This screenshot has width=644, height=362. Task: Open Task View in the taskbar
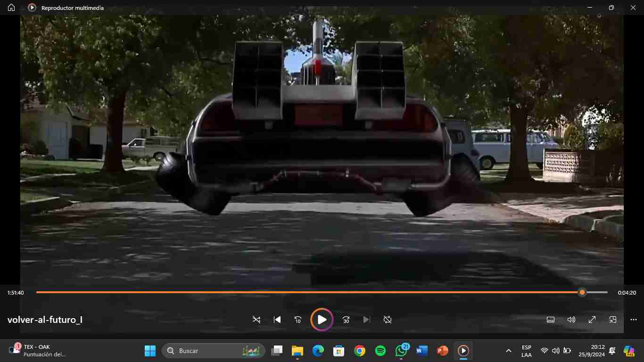[277, 351]
